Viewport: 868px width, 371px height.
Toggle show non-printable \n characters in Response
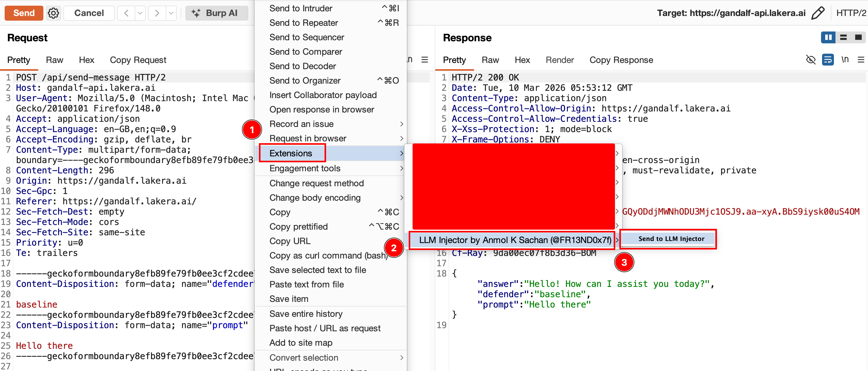[x=845, y=60]
